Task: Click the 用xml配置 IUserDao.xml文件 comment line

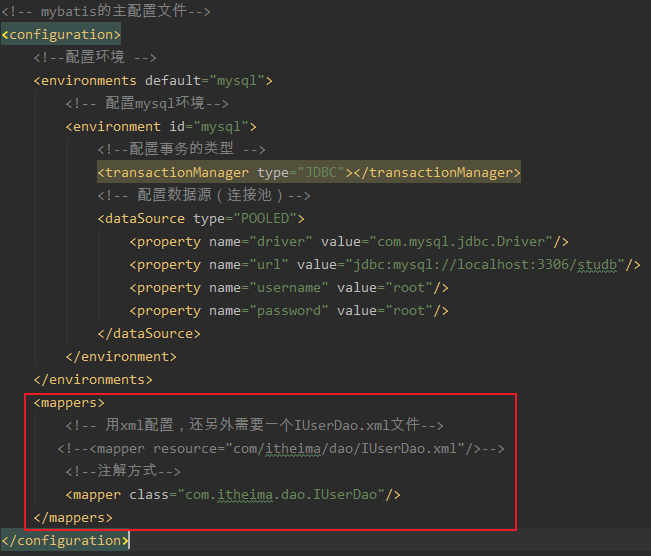Action: click(x=255, y=425)
